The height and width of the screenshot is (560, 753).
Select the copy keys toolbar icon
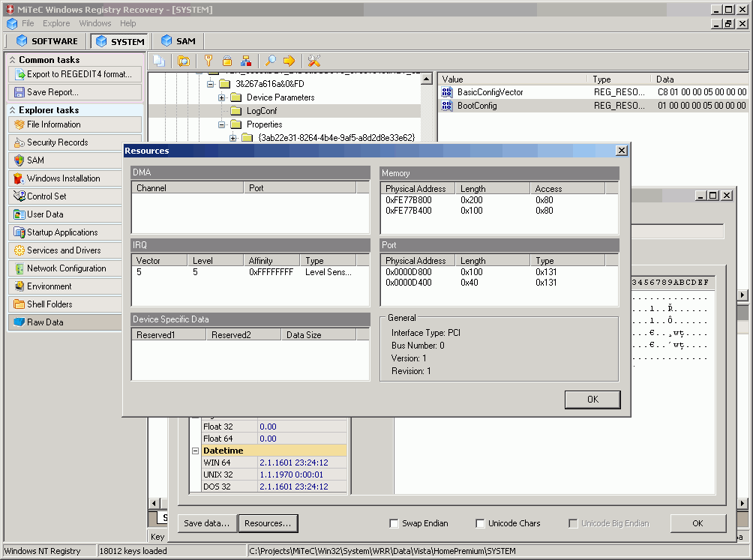160,61
